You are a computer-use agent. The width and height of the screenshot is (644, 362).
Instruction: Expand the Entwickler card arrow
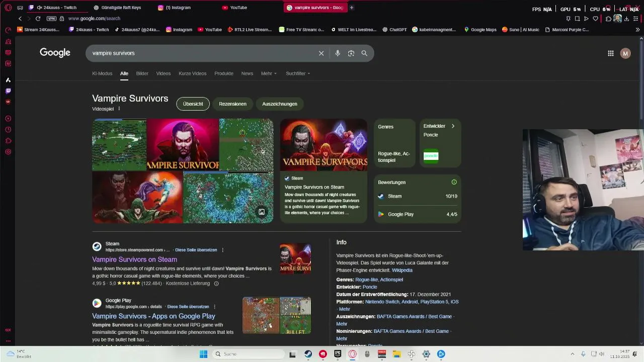pyautogui.click(x=453, y=126)
